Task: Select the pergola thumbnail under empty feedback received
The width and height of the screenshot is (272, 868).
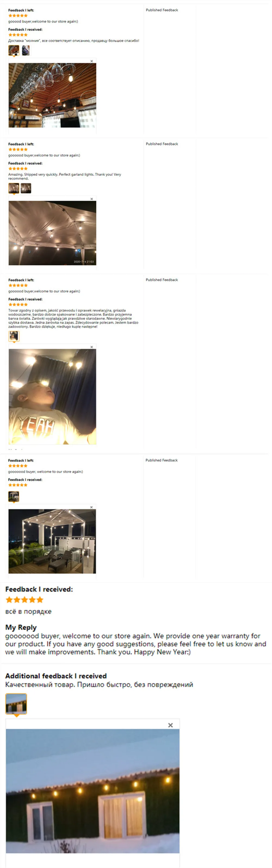Action: point(14,496)
